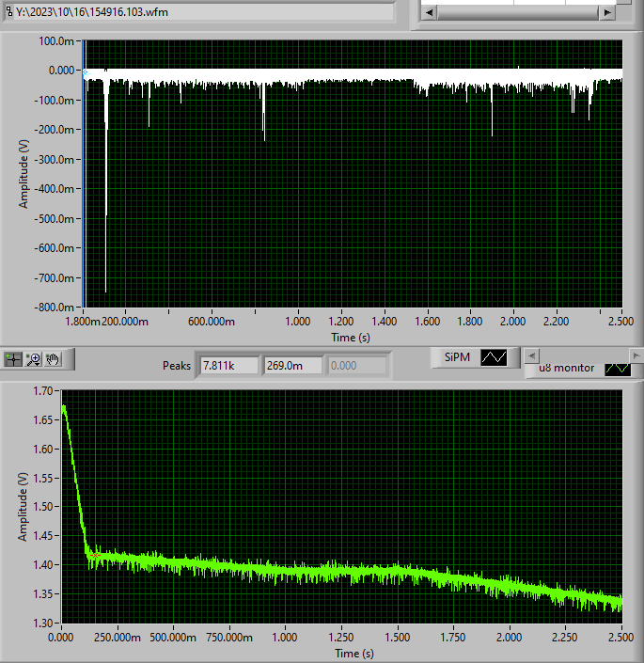
Task: Click the legend scrollbar left arrow
Action: point(531,355)
